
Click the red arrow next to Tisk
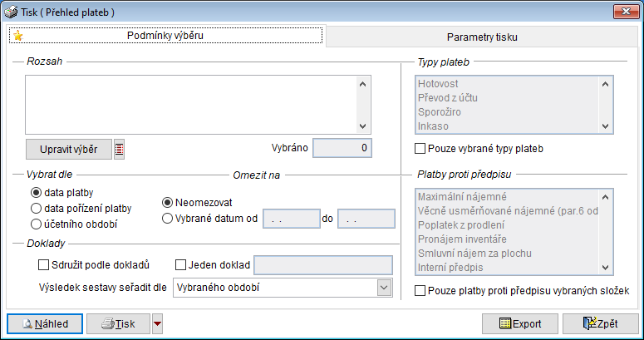[158, 324]
